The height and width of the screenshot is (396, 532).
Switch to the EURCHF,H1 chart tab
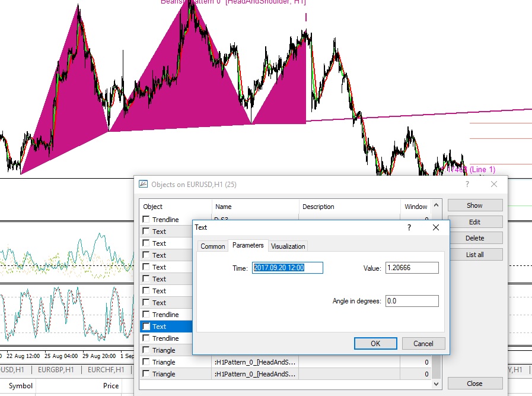point(106,369)
